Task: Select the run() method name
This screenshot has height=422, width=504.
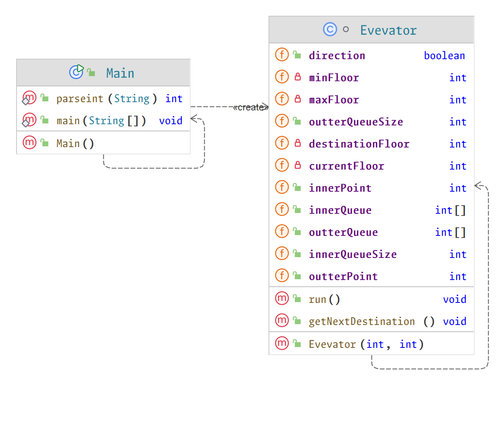Action: (x=325, y=299)
